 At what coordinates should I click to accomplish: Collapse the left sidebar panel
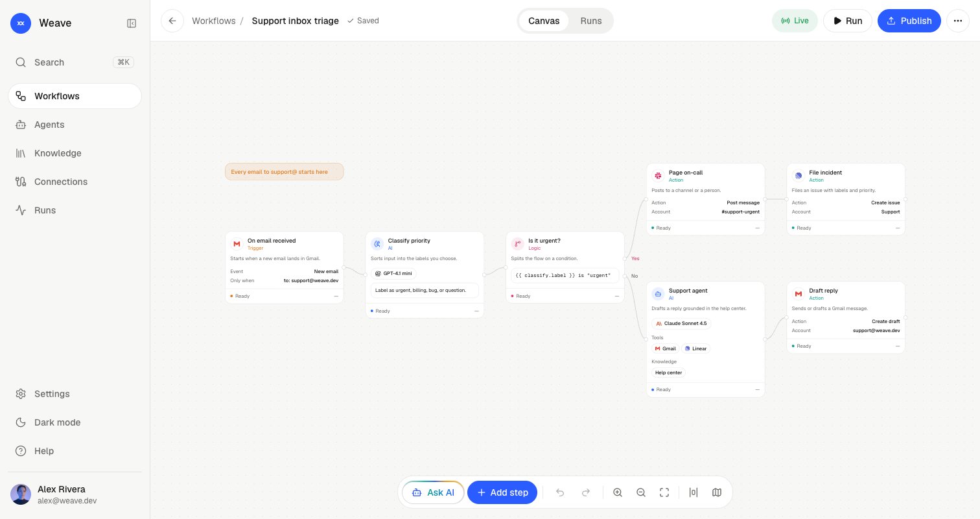click(x=132, y=23)
